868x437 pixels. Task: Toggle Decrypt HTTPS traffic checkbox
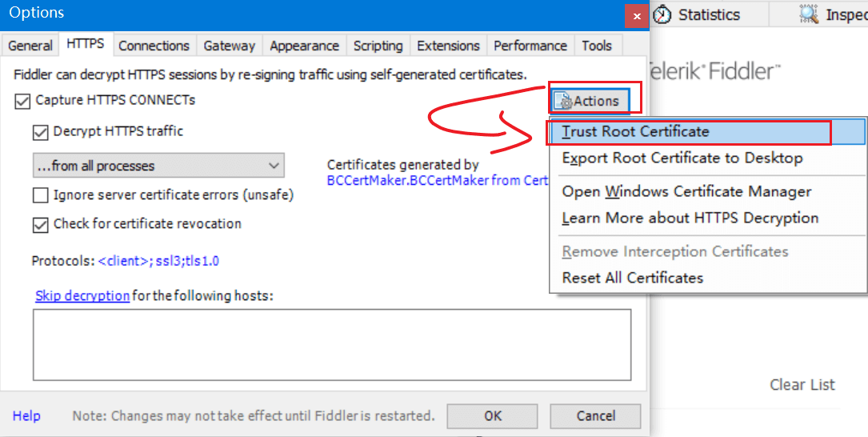click(41, 132)
